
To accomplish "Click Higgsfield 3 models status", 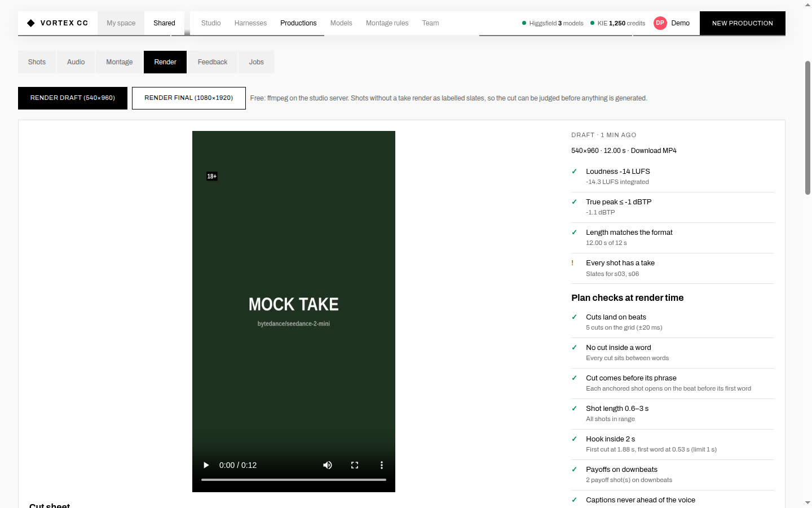I will click(x=553, y=23).
